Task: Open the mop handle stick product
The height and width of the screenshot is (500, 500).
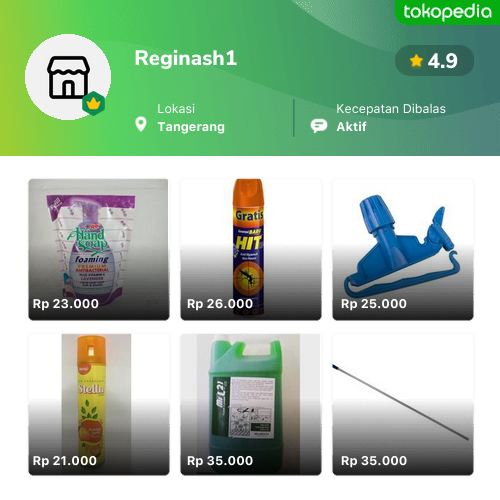Action: (403, 404)
